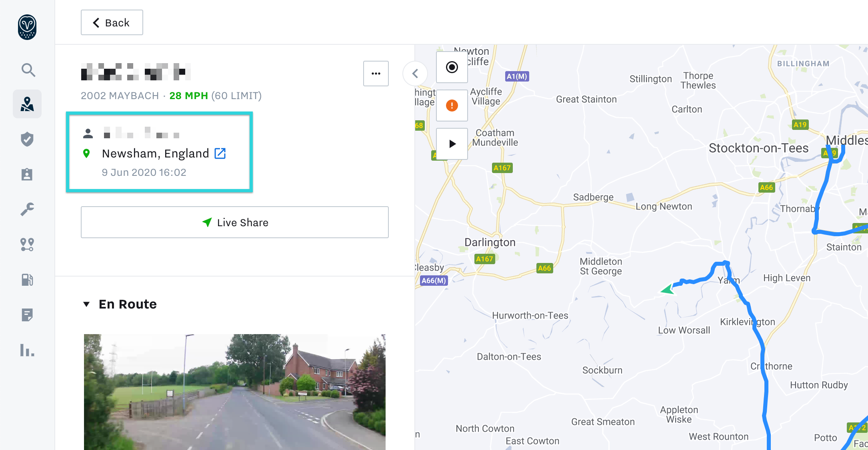This screenshot has width=868, height=450.
Task: Open the search icon in sidebar
Action: point(28,70)
